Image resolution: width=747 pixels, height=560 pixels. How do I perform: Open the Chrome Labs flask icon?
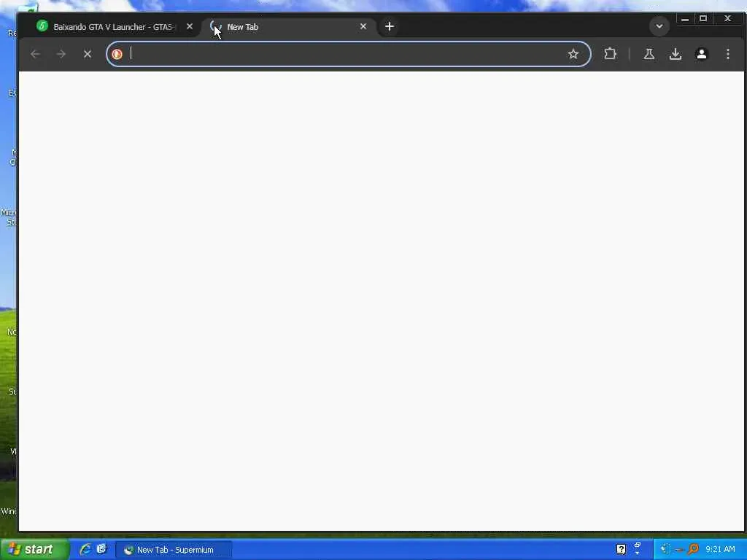click(x=649, y=54)
